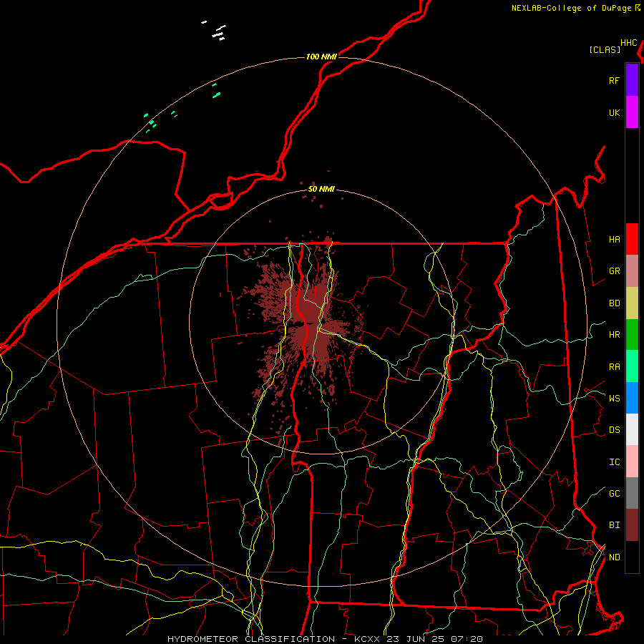Click the '07:20' timestamp text
Screen dimensions: 644x644
pos(467,639)
